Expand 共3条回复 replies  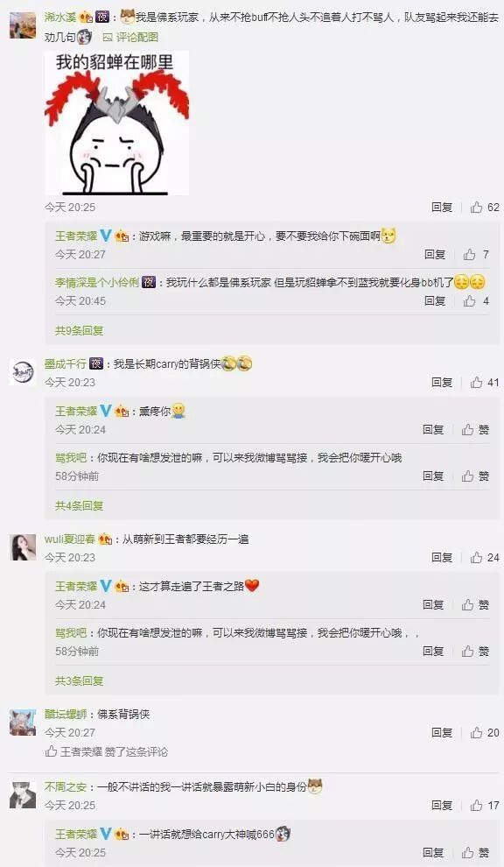79,680
